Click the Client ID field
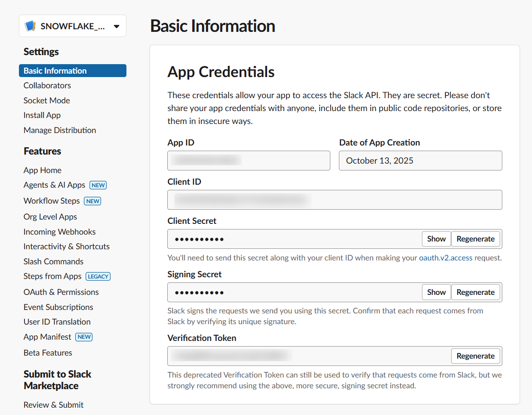This screenshot has height=415, width=532. (x=335, y=200)
